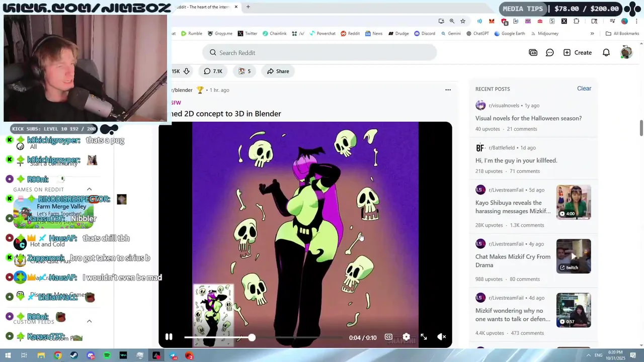Open Task View on taskbar

click(x=24, y=355)
